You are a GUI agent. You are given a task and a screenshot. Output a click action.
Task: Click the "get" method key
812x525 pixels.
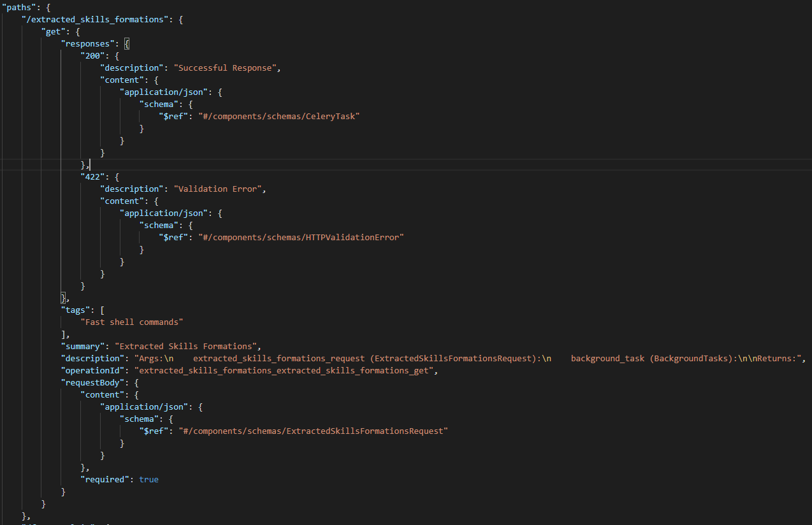coord(54,31)
